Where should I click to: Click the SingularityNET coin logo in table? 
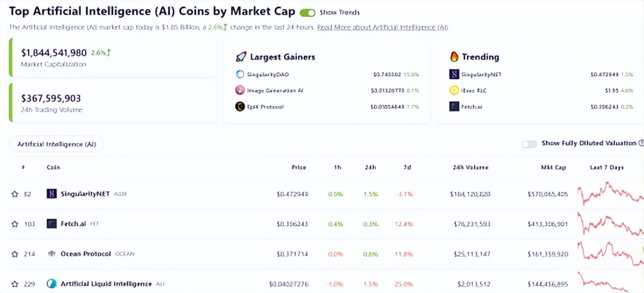(52, 194)
